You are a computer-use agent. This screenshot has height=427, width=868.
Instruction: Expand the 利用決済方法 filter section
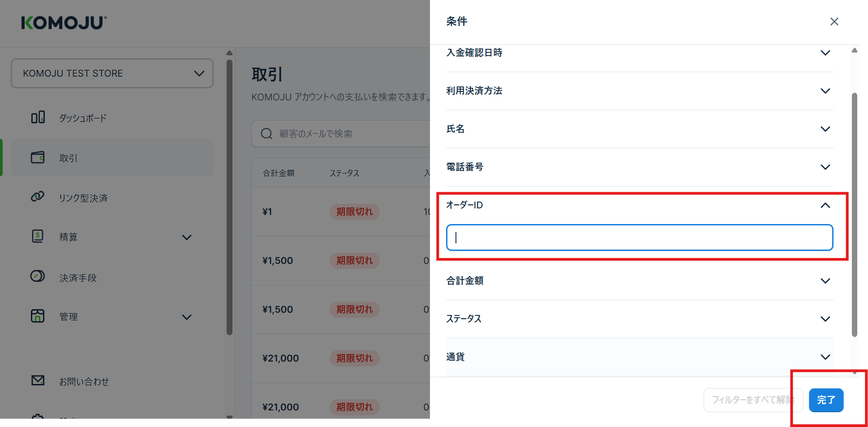pyautogui.click(x=825, y=91)
